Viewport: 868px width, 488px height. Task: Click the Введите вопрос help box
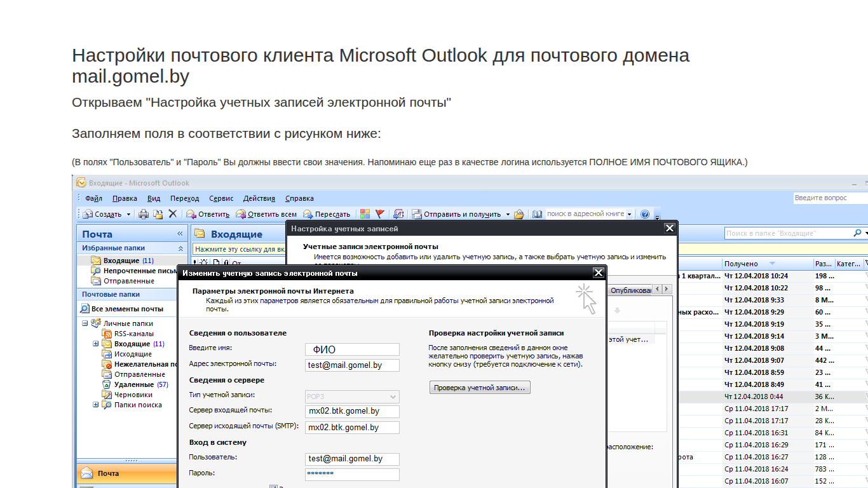click(831, 198)
